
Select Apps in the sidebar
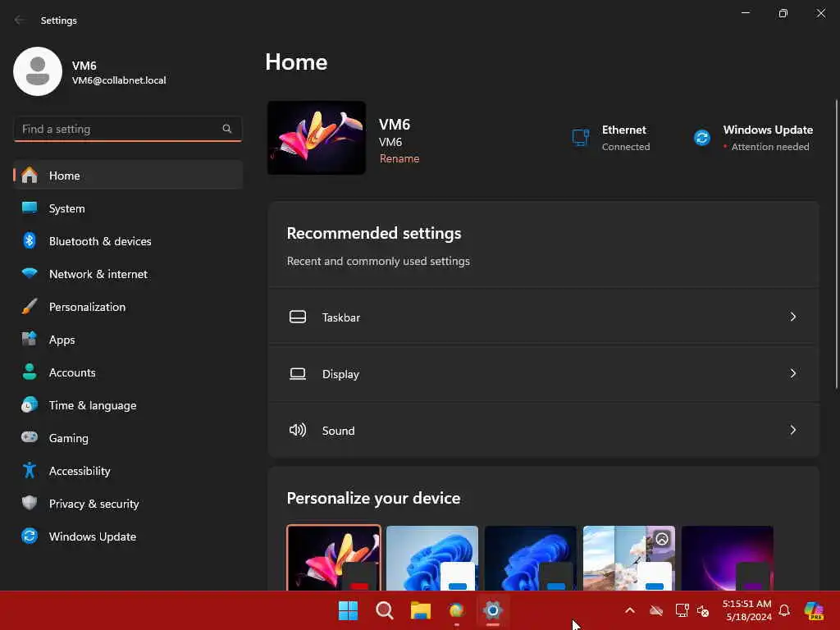coord(128,340)
